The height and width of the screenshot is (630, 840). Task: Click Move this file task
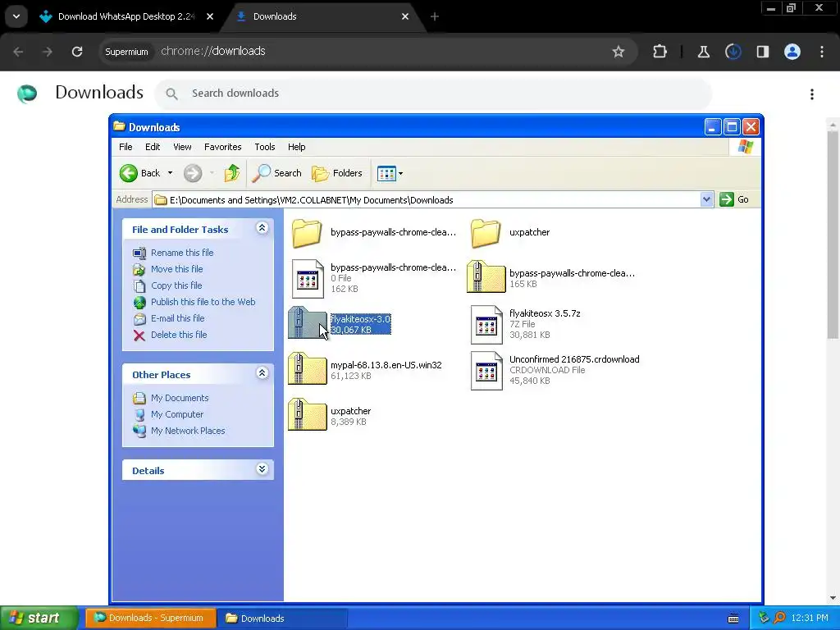(x=177, y=269)
